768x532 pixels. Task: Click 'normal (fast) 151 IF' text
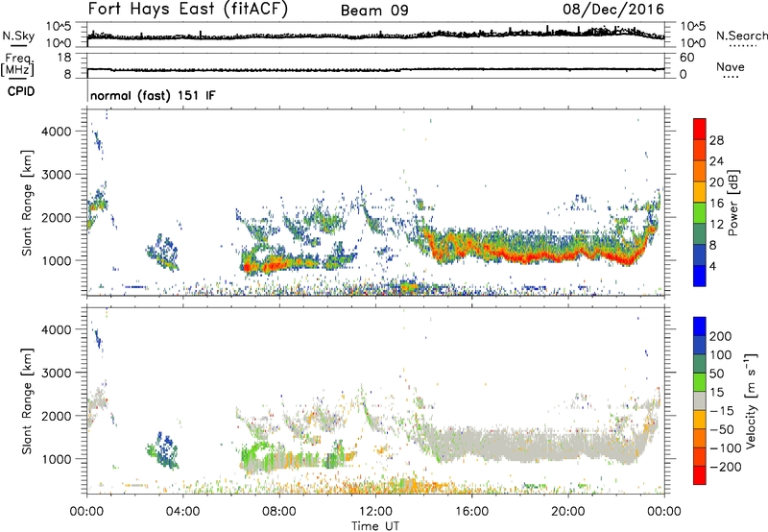point(153,95)
